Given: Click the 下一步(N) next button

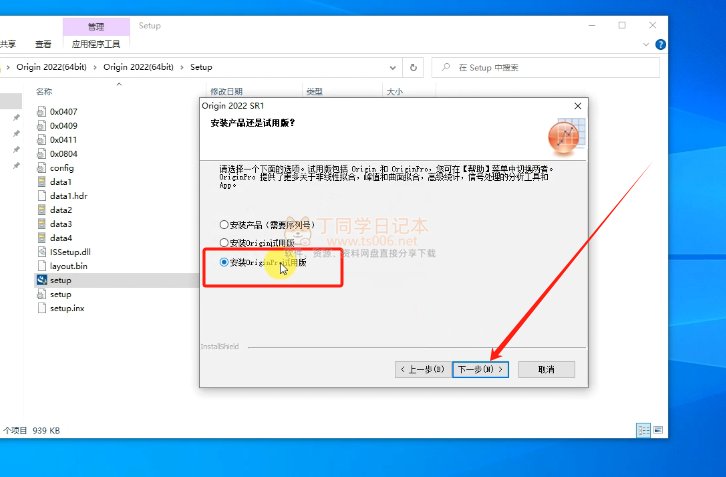Looking at the screenshot, I should coord(480,370).
